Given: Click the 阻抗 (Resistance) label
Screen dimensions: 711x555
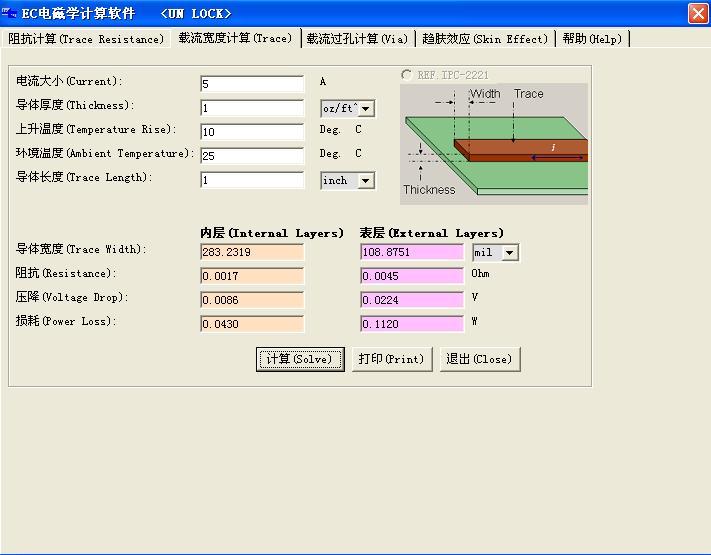Looking at the screenshot, I should (66, 273).
